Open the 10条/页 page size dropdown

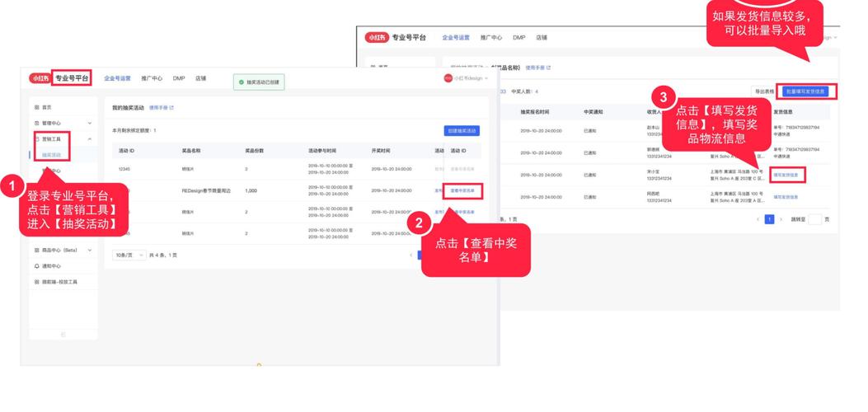[x=129, y=255]
